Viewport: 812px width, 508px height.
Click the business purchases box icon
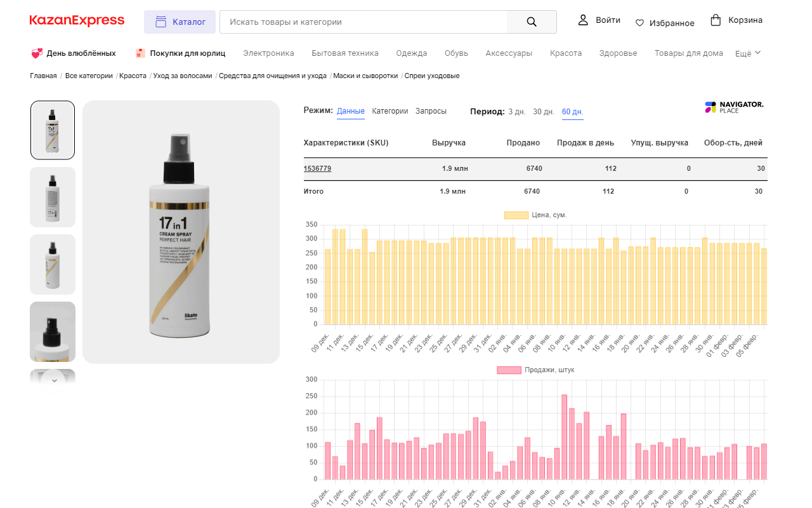pyautogui.click(x=140, y=53)
